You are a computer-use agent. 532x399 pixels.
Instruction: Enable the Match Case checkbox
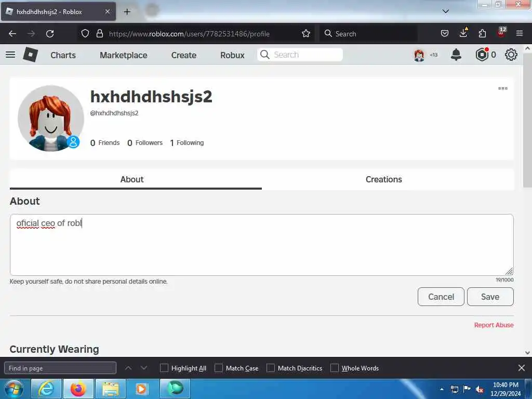pyautogui.click(x=219, y=368)
